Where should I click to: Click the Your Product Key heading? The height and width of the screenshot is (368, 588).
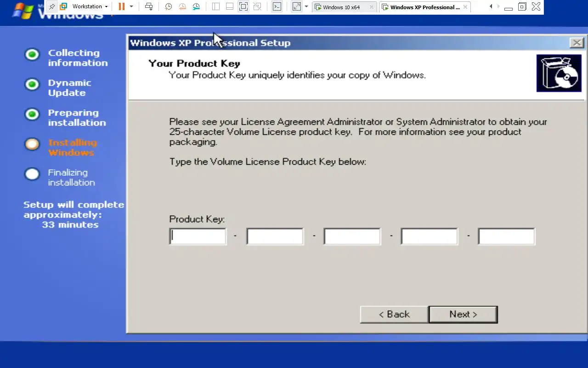click(194, 63)
